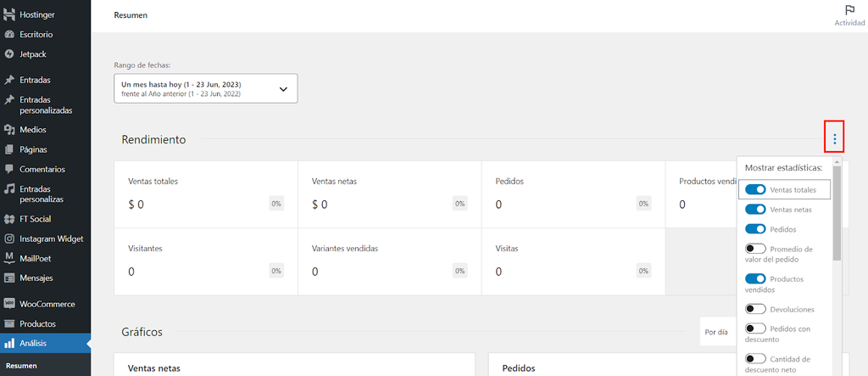868x376 pixels.
Task: Open the Resumen submenu link
Action: (x=21, y=366)
